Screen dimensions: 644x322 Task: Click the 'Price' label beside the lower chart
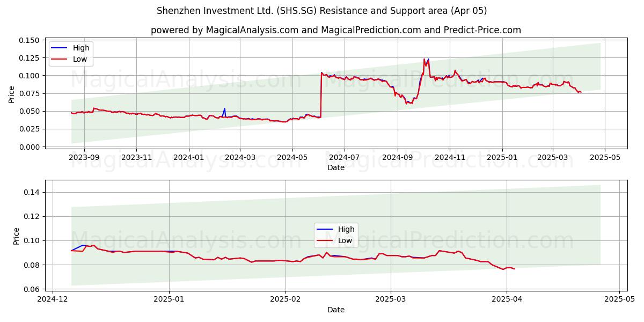(x=16, y=236)
